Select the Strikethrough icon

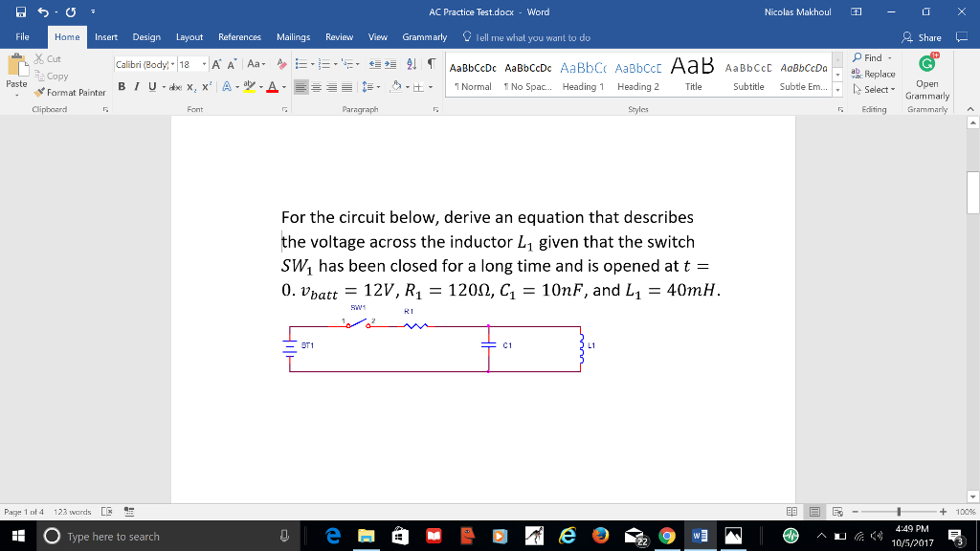[x=175, y=87]
